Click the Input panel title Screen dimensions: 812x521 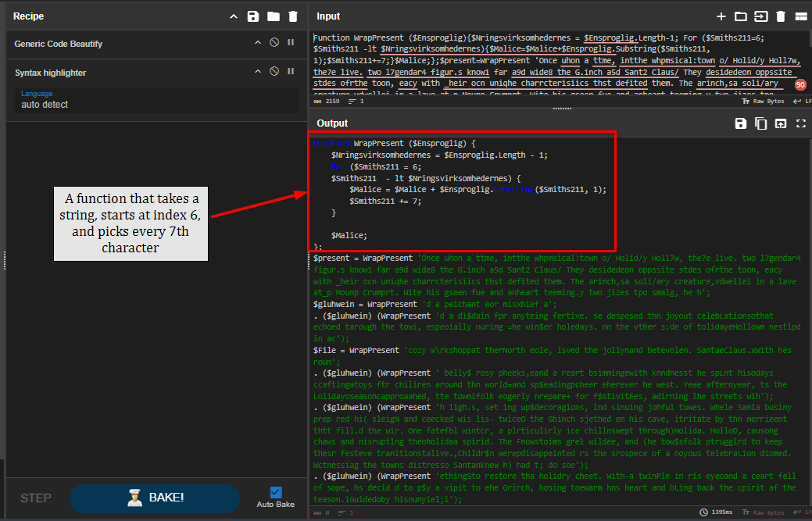(x=328, y=16)
